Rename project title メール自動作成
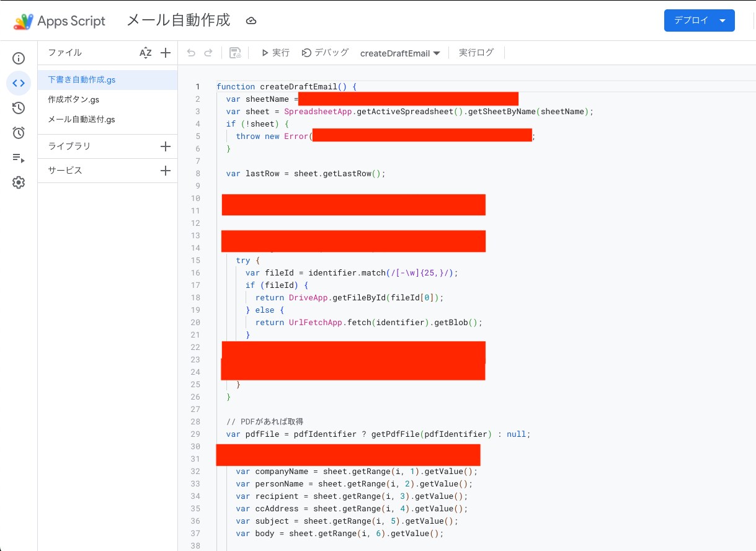The image size is (756, 551). tap(179, 20)
